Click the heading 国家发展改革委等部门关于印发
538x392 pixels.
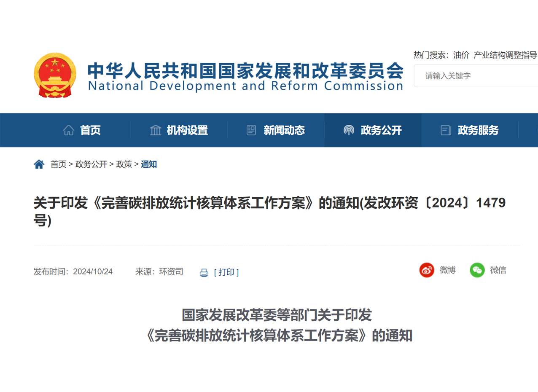click(277, 315)
